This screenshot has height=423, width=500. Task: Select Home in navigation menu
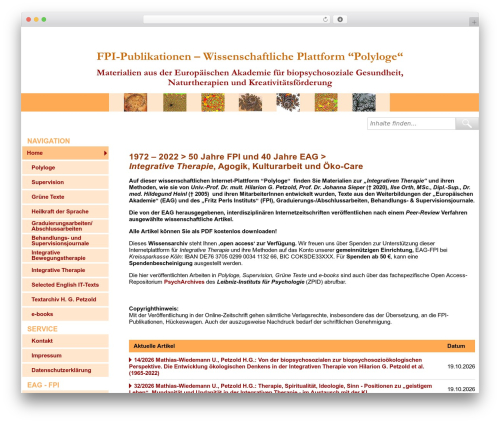65,153
